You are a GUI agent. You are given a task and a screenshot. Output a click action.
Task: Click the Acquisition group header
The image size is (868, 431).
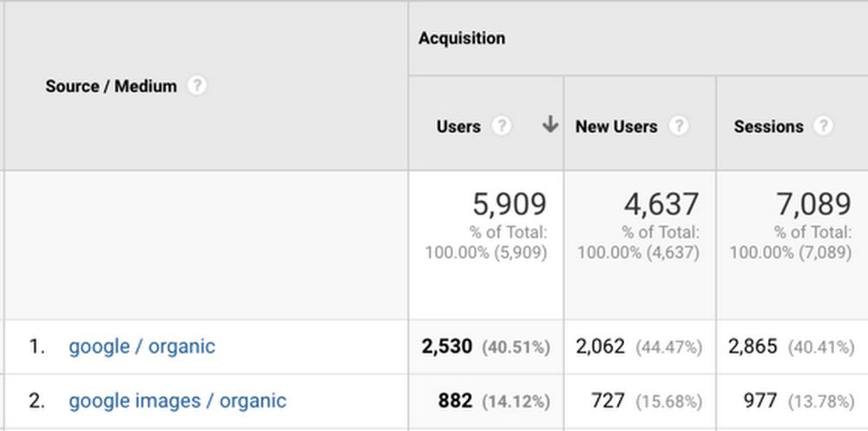(x=462, y=38)
